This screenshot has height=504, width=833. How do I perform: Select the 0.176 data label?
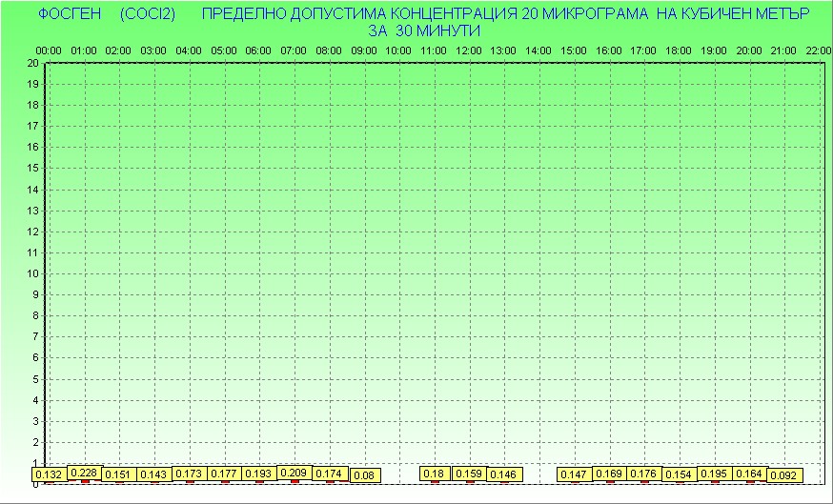[644, 474]
